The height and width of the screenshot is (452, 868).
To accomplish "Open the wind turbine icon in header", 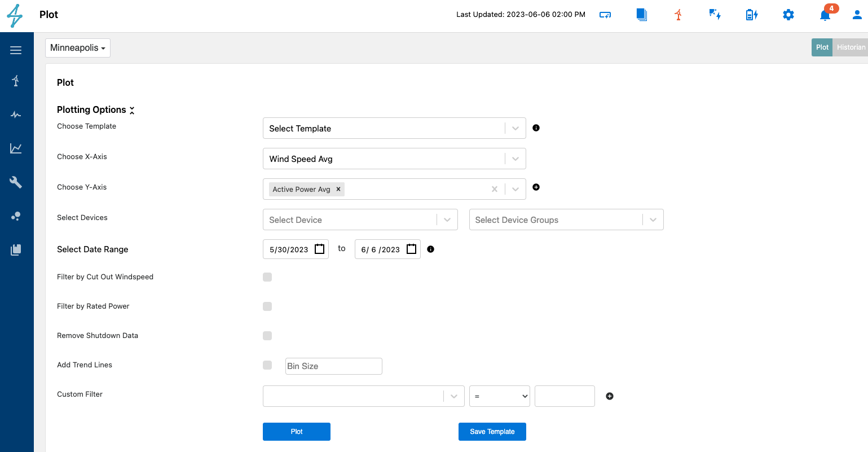I will pos(678,15).
